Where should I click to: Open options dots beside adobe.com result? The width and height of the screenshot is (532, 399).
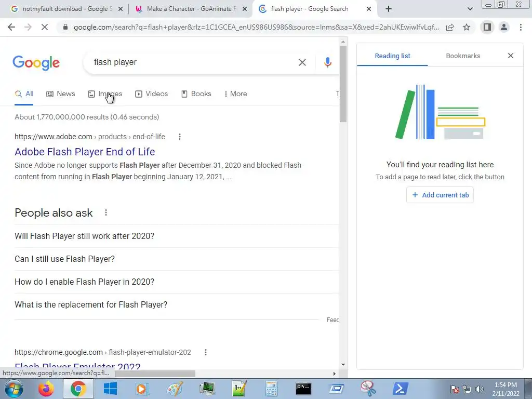click(x=179, y=137)
